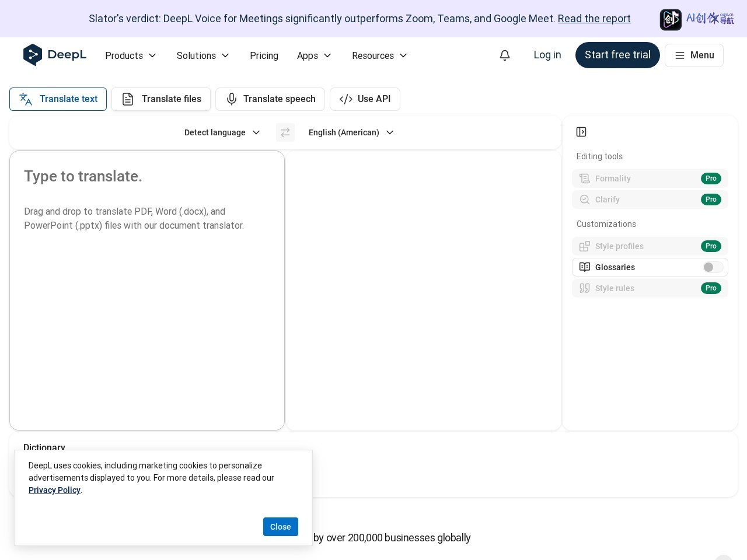This screenshot has width=747, height=560.
Task: Click the Style rules customization row
Action: [x=650, y=288]
